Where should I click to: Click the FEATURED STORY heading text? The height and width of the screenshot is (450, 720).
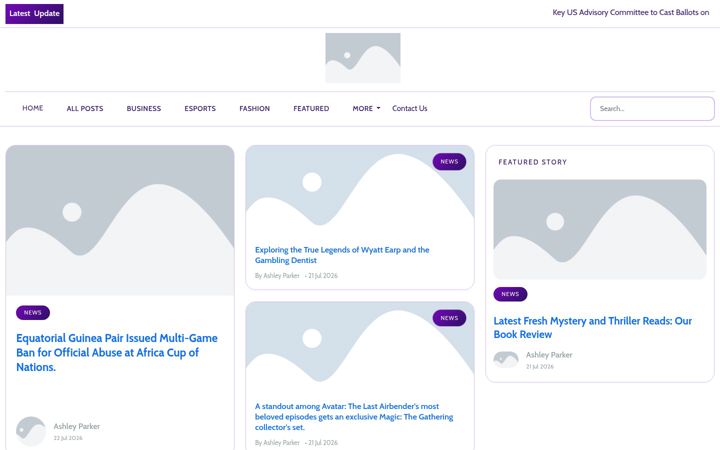(x=533, y=162)
